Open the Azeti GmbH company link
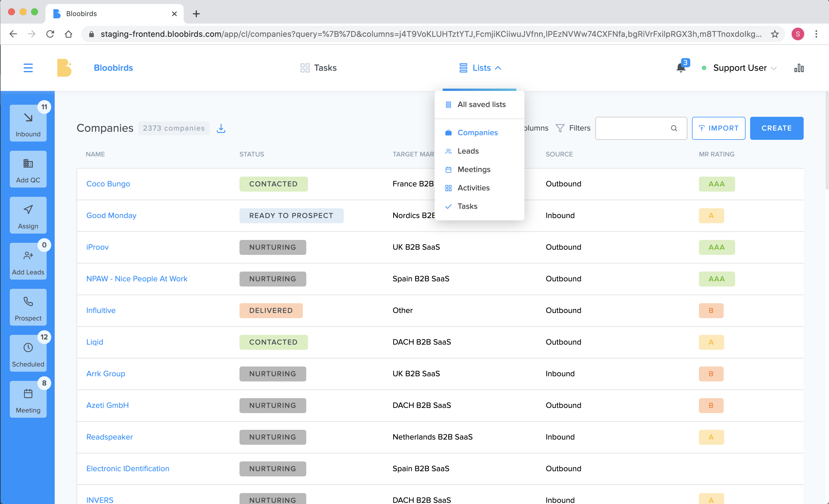The image size is (829, 504). 107,405
